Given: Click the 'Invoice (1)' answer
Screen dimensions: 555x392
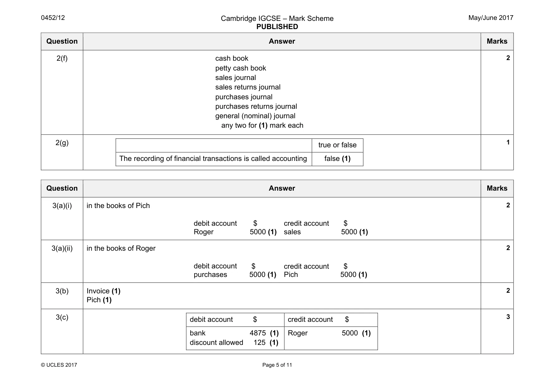Looking at the screenshot, I should tap(103, 291).
